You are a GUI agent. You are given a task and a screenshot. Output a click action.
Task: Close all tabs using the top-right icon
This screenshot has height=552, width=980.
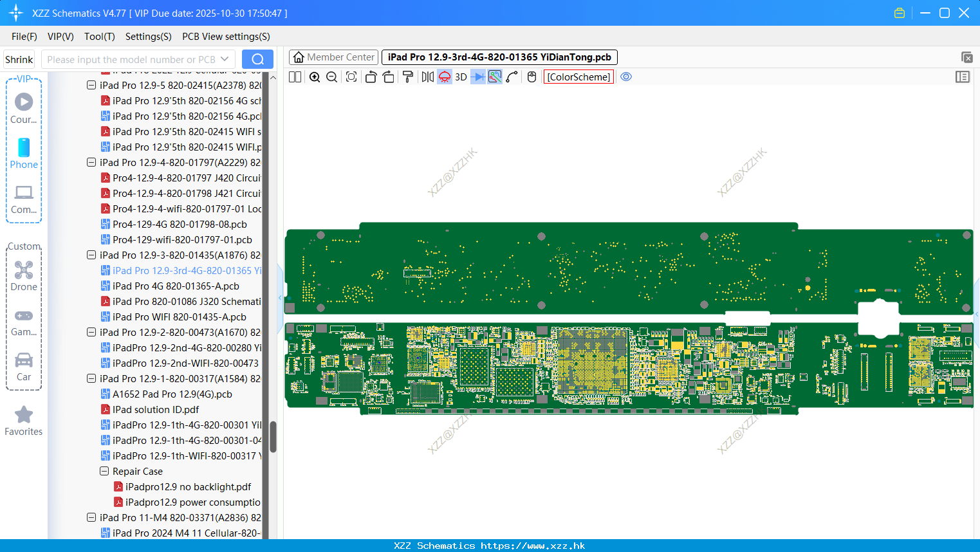tap(966, 57)
